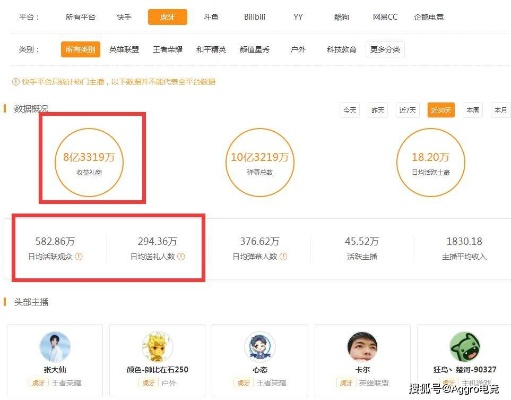511x400 pixels.
Task: Click the 狂鸟、楚河-90327 streamer name
Action: pos(465,370)
